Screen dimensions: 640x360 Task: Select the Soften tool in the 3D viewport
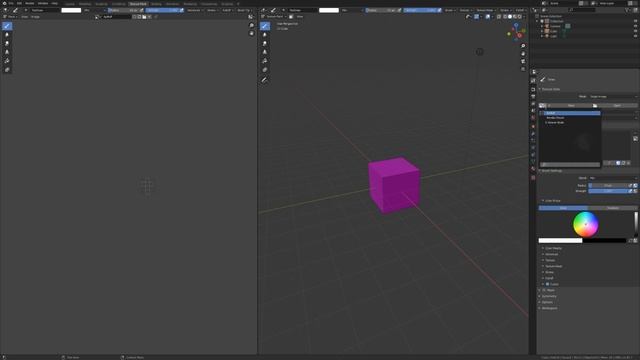[x=265, y=35]
